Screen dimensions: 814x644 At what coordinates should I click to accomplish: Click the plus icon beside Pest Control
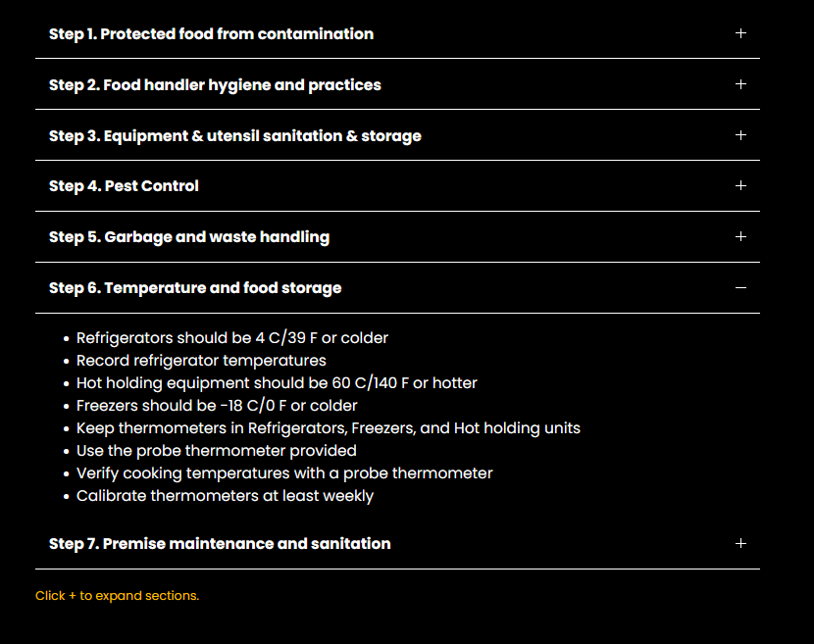740,186
